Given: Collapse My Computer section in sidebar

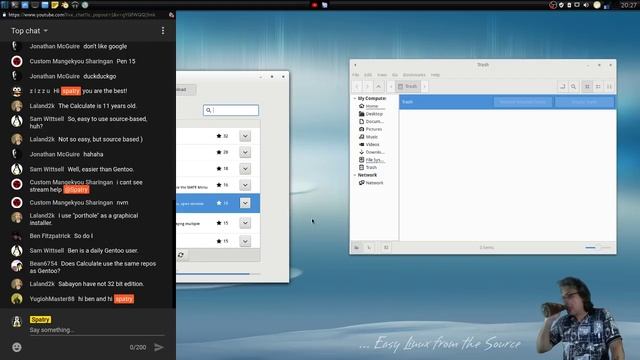Looking at the screenshot, I should pyautogui.click(x=355, y=98).
